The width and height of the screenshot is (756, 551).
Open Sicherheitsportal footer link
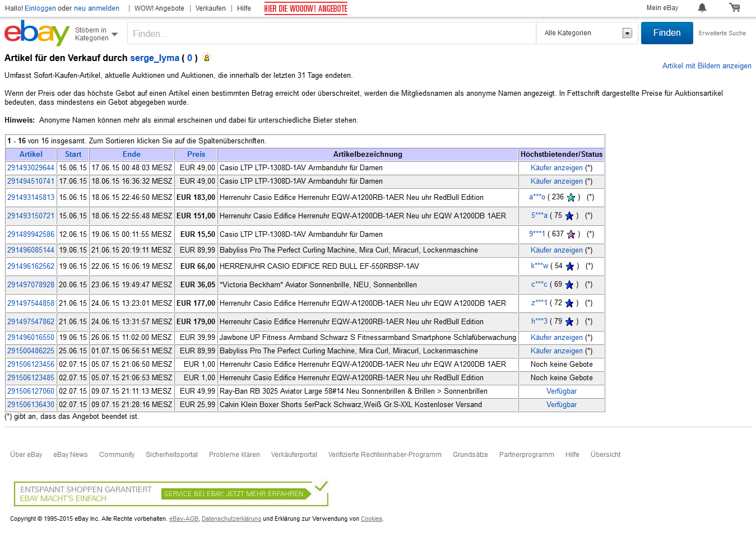click(171, 455)
